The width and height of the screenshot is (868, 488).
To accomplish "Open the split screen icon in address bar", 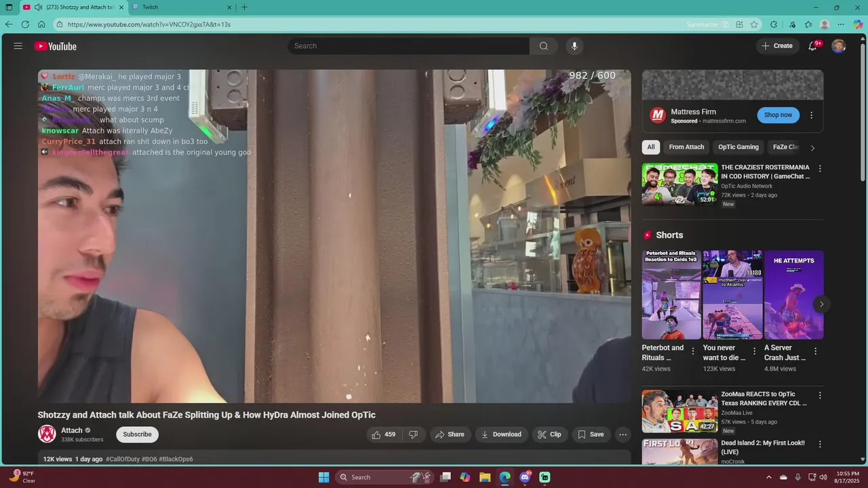I will (740, 24).
